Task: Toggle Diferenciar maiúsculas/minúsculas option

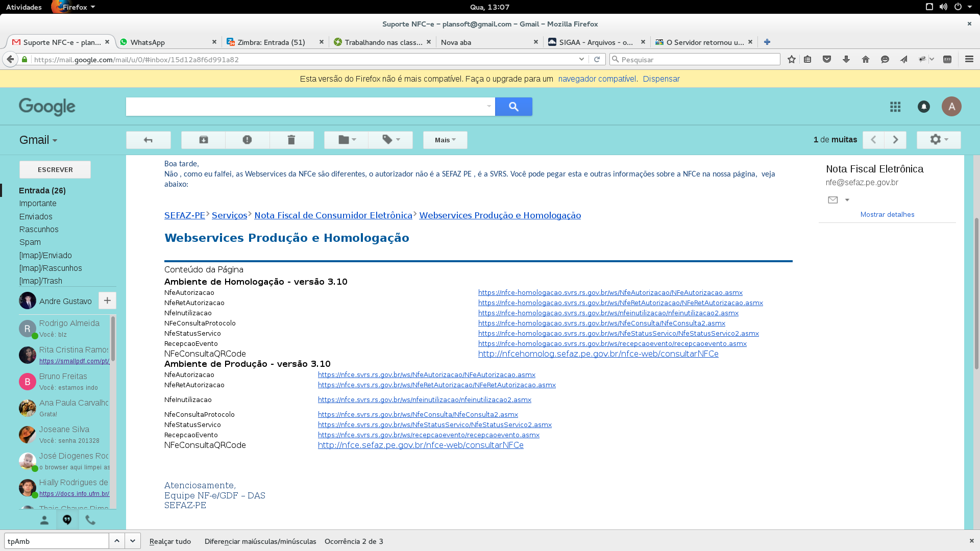Action: coord(260,541)
